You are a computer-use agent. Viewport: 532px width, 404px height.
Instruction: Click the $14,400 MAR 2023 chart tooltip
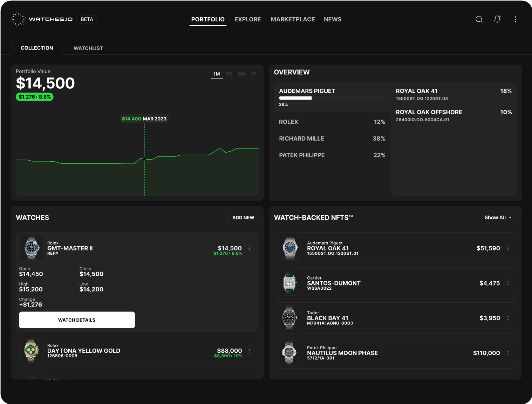144,119
